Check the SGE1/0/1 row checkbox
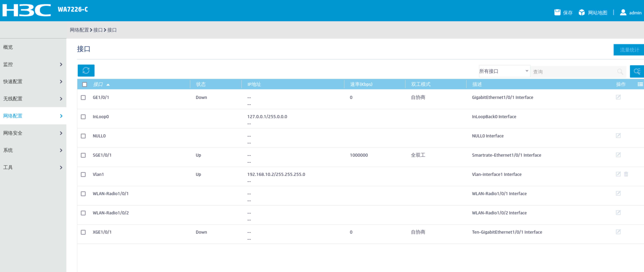This screenshot has width=644, height=272. (83, 155)
